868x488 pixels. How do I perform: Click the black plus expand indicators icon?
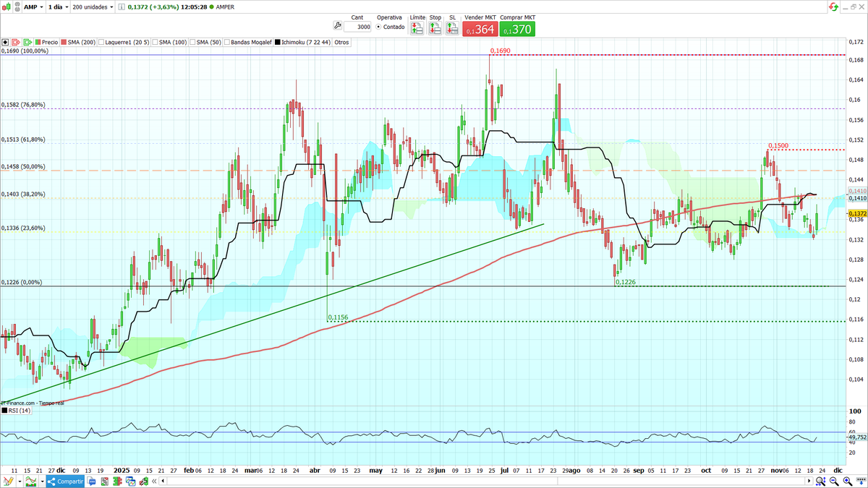click(5, 42)
